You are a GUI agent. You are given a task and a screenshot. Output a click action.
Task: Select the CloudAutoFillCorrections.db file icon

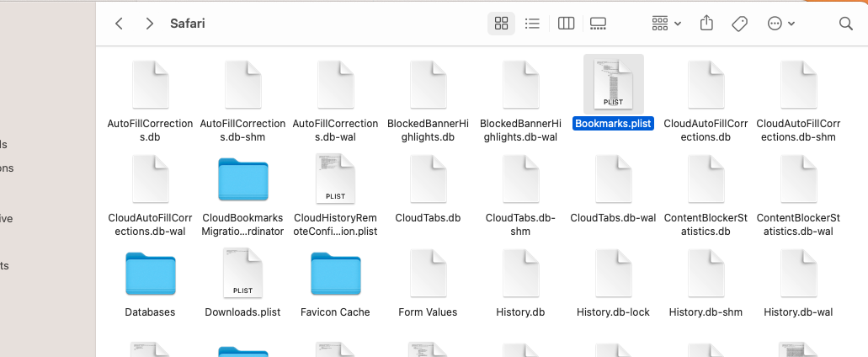pos(706,85)
